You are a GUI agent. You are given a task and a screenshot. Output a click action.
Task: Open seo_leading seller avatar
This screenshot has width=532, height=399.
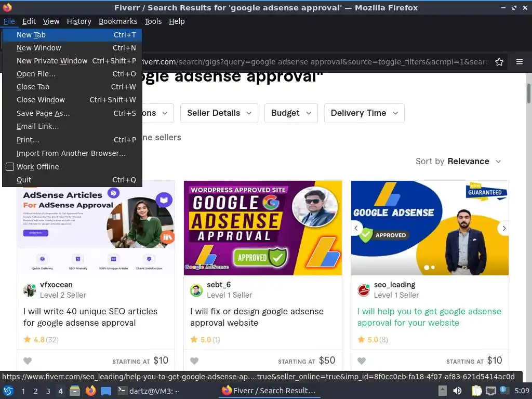(x=363, y=290)
